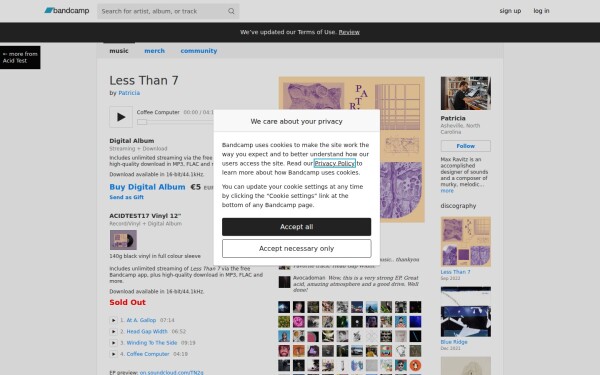Go to more from Acid Test

pos(20,57)
